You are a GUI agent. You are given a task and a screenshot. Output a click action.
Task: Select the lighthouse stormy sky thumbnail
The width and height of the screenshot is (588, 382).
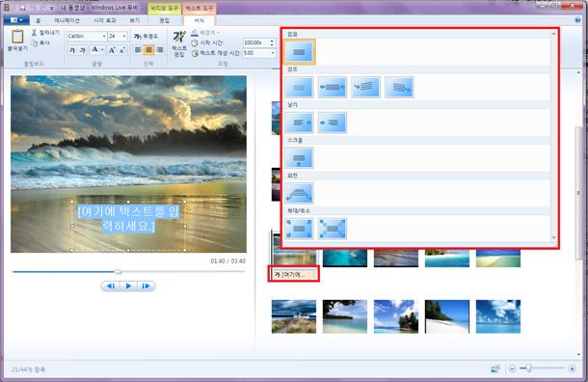294,316
